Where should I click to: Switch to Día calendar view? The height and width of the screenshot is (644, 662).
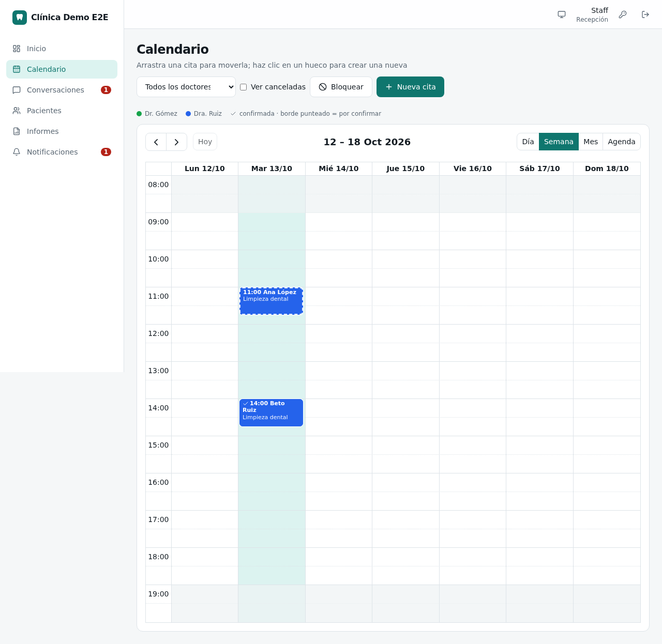[x=528, y=142]
